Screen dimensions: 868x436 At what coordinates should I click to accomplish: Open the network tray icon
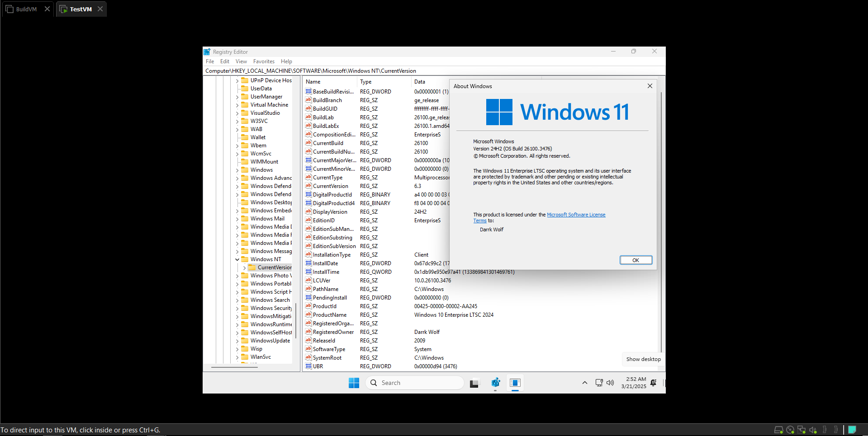[599, 383]
